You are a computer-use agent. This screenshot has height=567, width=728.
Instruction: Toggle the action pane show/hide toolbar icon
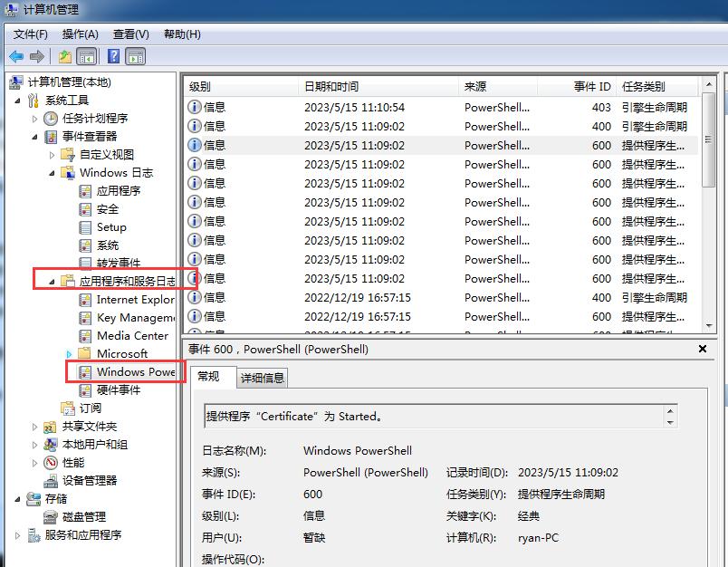pyautogui.click(x=134, y=55)
